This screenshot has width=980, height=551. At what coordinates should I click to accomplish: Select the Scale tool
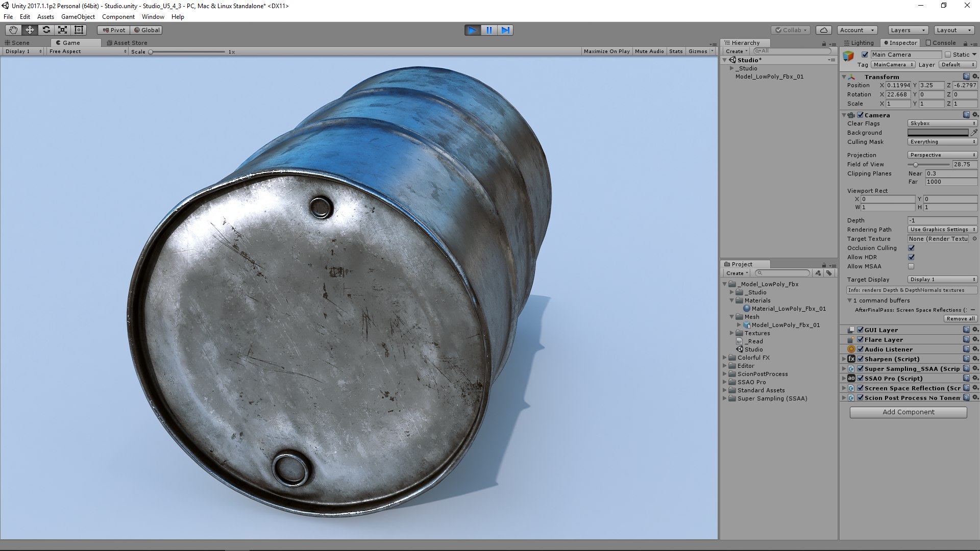62,30
